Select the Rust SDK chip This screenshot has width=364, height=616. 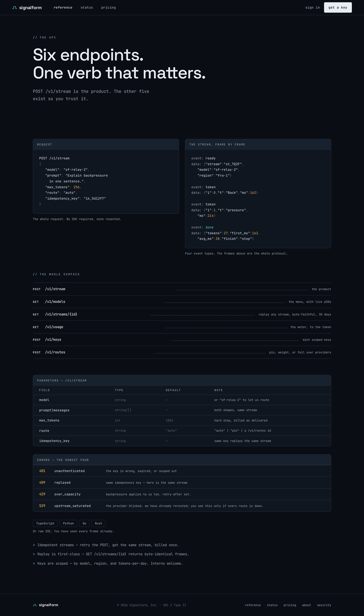click(x=98, y=524)
